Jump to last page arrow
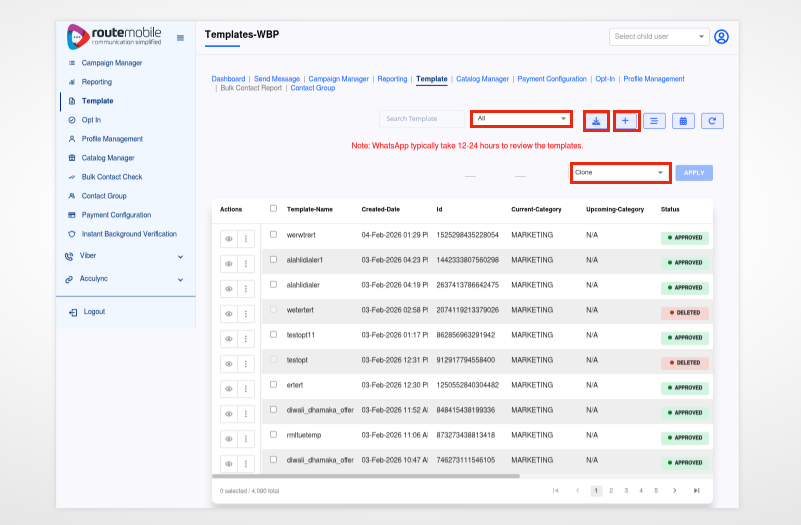801x525 pixels. 696,491
